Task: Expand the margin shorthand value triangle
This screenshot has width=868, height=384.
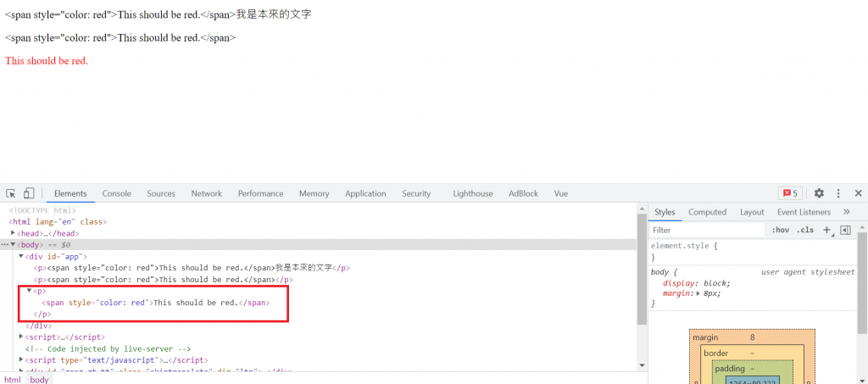Action: coord(700,294)
